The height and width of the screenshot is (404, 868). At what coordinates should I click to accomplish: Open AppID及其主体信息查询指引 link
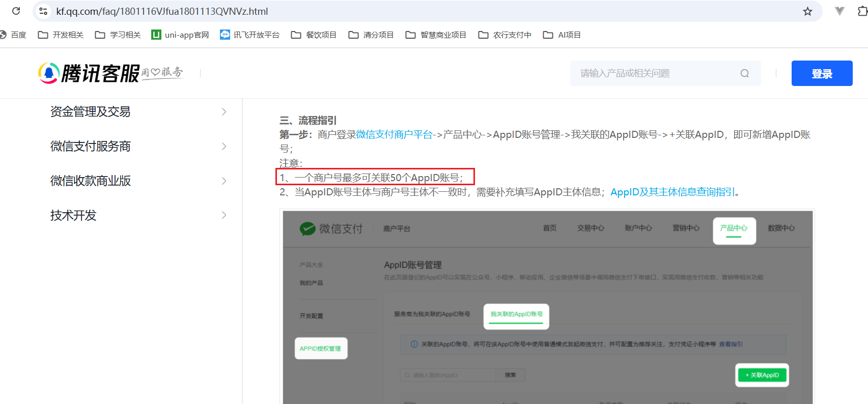pyautogui.click(x=673, y=192)
